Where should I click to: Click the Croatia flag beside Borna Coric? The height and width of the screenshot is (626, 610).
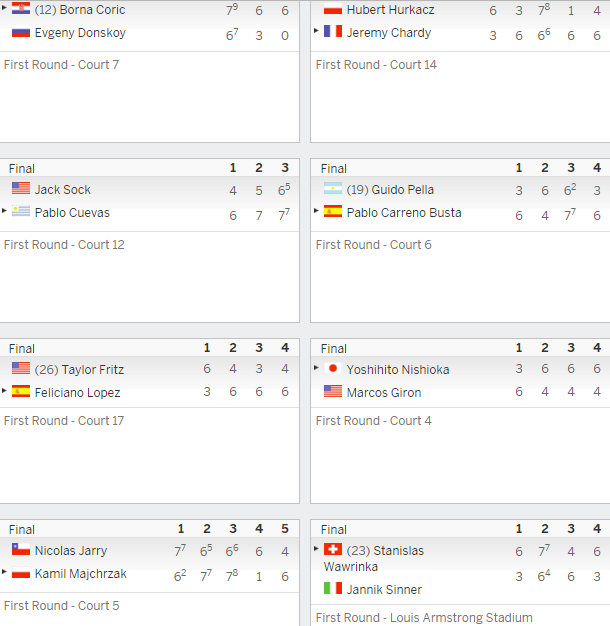[x=21, y=8]
